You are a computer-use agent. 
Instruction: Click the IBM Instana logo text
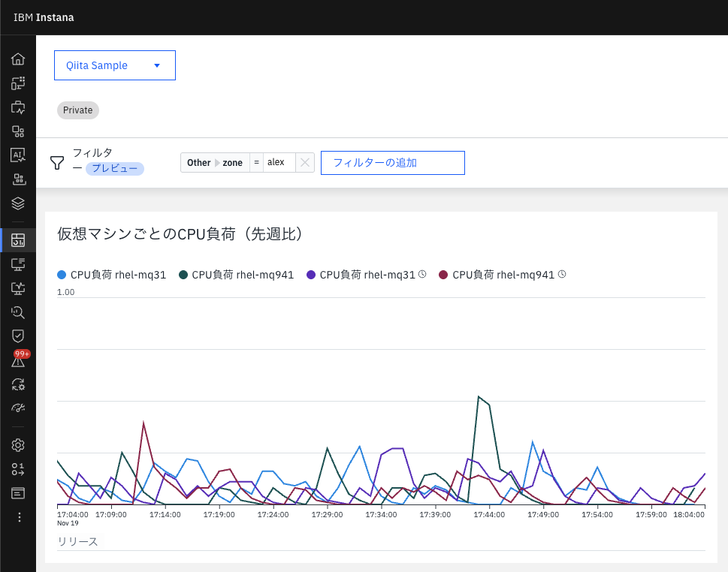44,17
